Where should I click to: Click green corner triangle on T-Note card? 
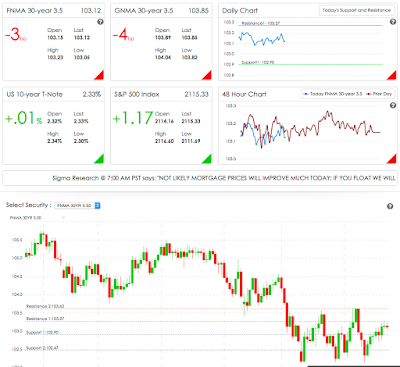click(x=100, y=160)
